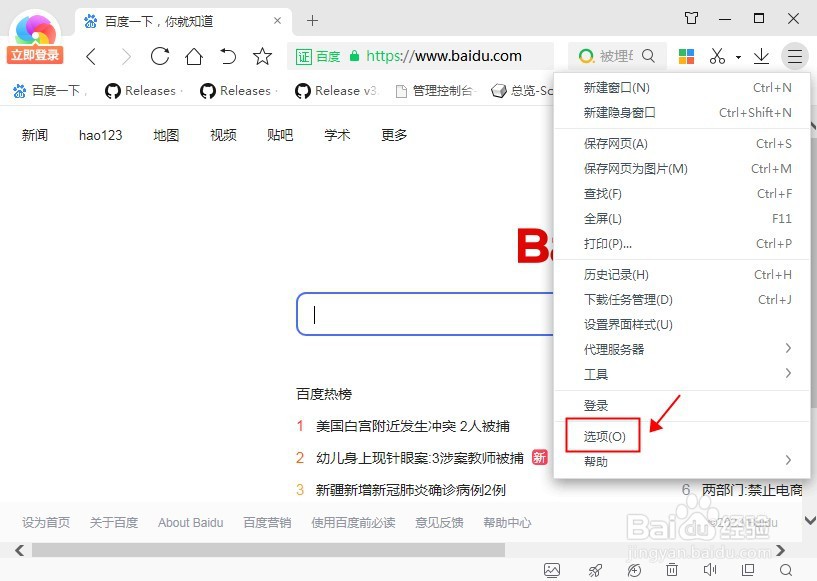Select 新建窗口(N) from the menu

pyautogui.click(x=682, y=88)
